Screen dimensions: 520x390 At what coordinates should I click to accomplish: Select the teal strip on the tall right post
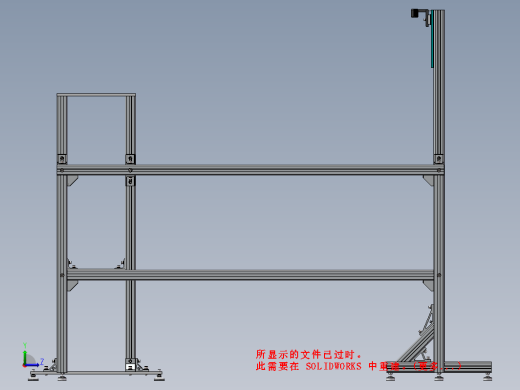click(x=432, y=39)
